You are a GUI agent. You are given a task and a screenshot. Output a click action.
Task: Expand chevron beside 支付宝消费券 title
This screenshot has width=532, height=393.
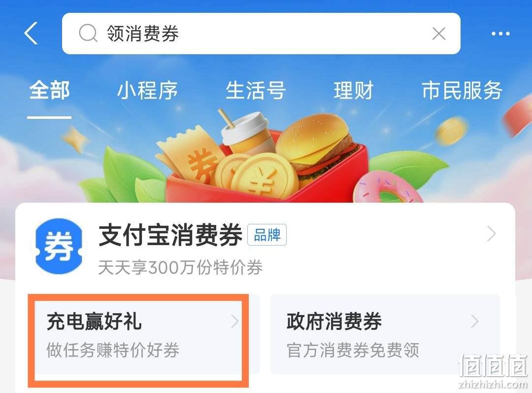point(491,234)
